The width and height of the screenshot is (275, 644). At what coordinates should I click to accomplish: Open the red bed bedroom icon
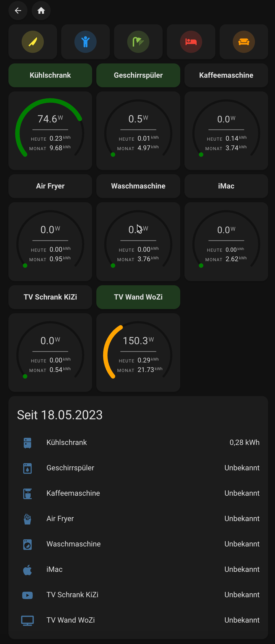(191, 42)
